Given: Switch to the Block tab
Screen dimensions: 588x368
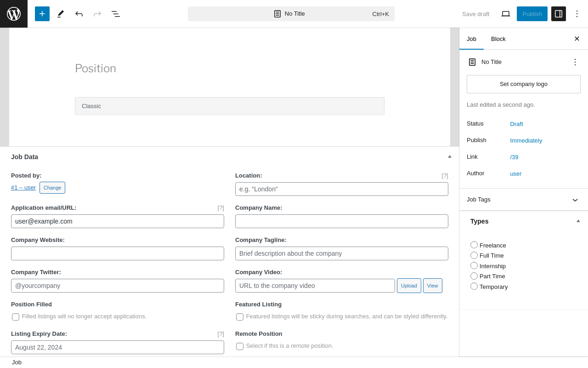Looking at the screenshot, I should [x=498, y=39].
